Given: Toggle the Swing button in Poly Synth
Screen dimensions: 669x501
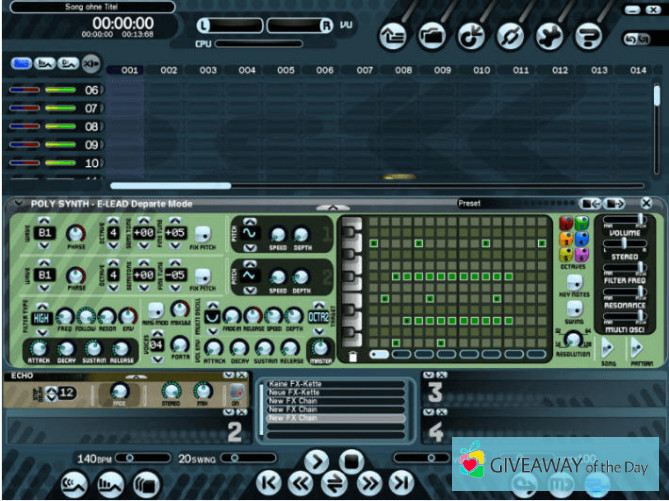Looking at the screenshot, I should click(574, 311).
